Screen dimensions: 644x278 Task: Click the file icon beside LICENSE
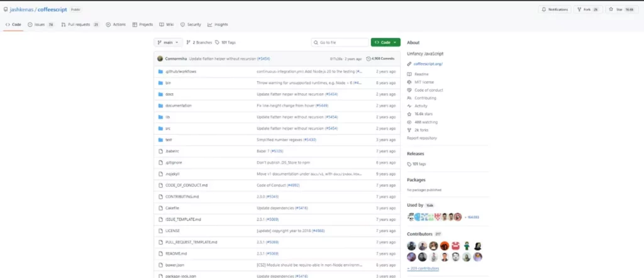pos(160,230)
